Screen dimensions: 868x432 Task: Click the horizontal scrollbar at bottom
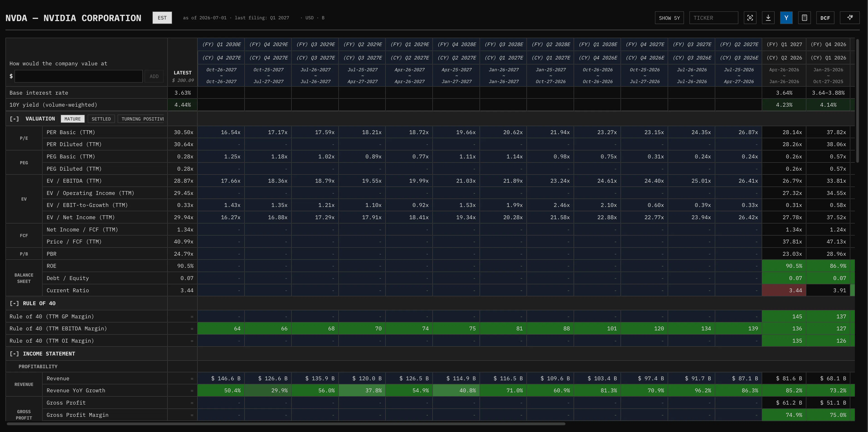[x=286, y=424]
